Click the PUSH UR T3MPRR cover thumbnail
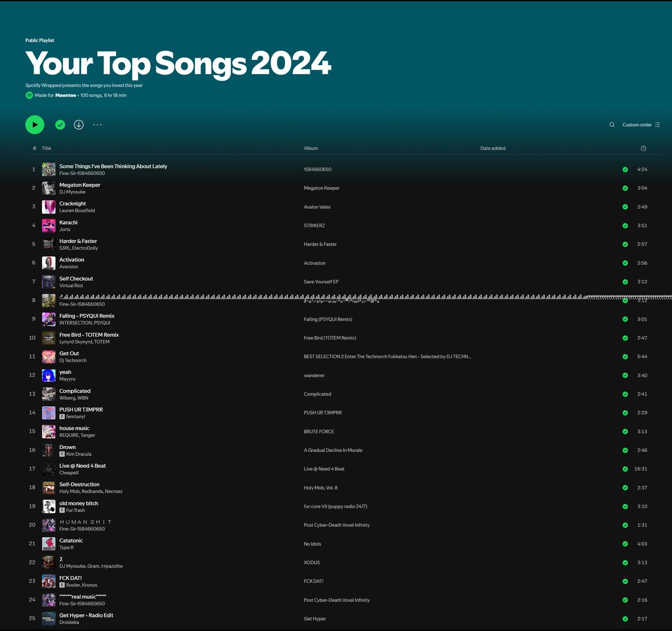The width and height of the screenshot is (672, 631). click(x=49, y=412)
